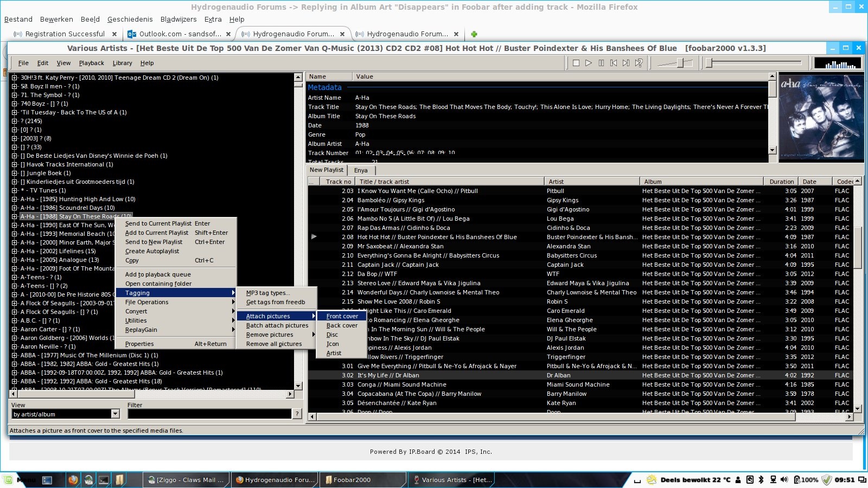Switch to Outlook.com tab in Firefox
This screenshot has width=868, height=488.
180,34
